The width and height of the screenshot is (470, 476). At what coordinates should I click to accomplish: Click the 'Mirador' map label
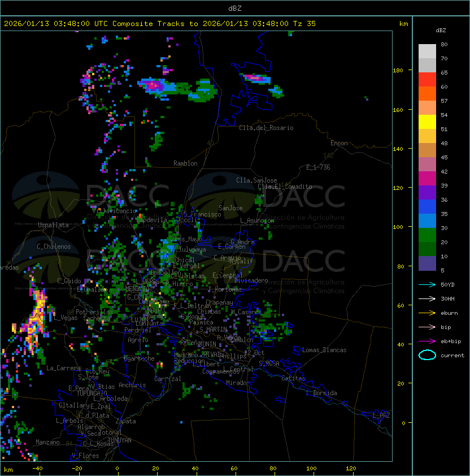coord(238,383)
